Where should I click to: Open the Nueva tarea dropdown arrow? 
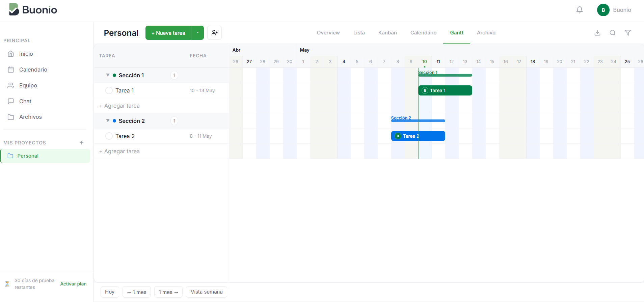point(197,33)
